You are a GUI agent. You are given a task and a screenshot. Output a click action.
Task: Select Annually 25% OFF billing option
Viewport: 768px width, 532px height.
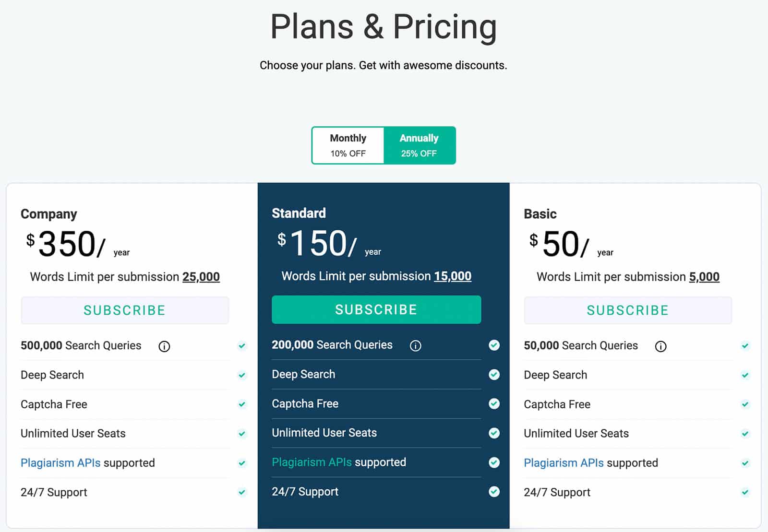pyautogui.click(x=420, y=145)
